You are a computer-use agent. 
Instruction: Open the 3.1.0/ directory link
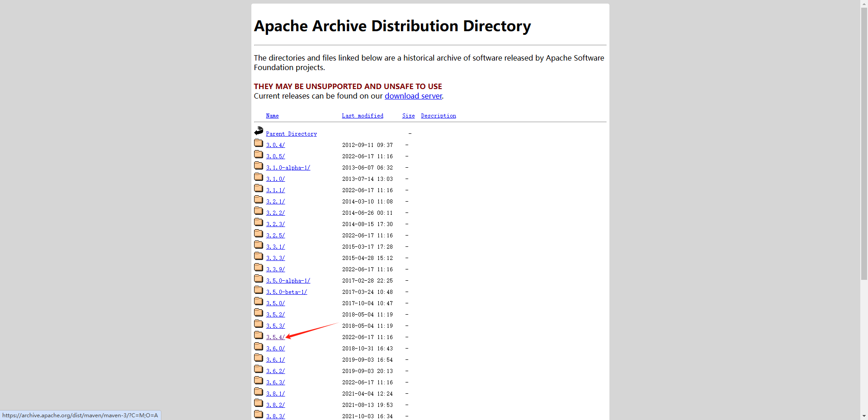coord(275,179)
